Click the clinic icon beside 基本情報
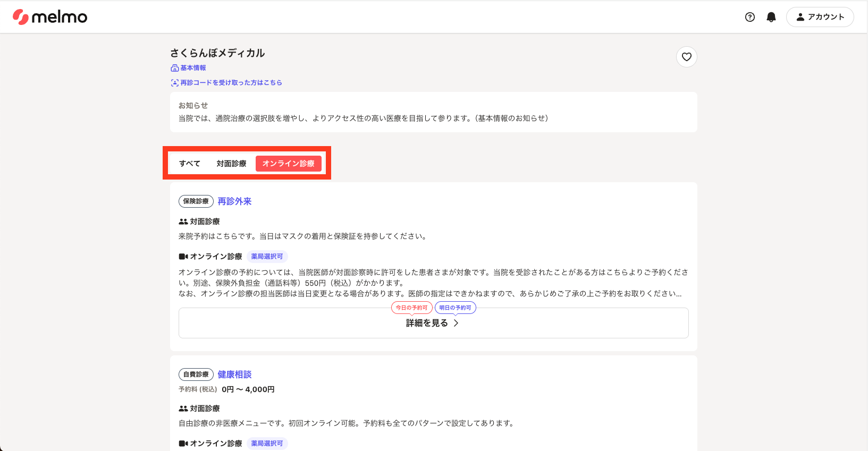Screen dimensions: 868x451 pos(174,68)
